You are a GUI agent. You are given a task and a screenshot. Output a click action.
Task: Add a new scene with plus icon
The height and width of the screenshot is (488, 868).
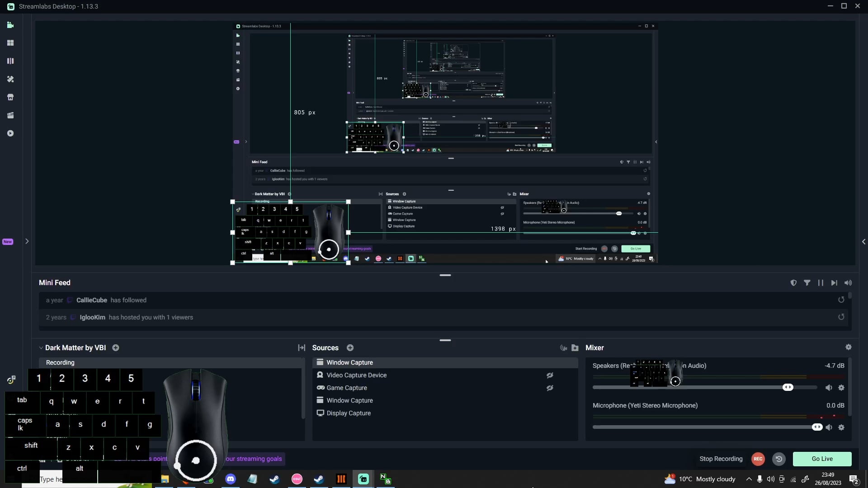tap(116, 348)
